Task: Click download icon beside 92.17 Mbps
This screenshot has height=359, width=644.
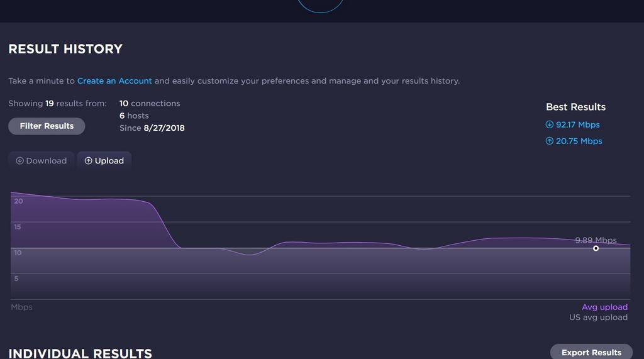Action: coord(549,124)
